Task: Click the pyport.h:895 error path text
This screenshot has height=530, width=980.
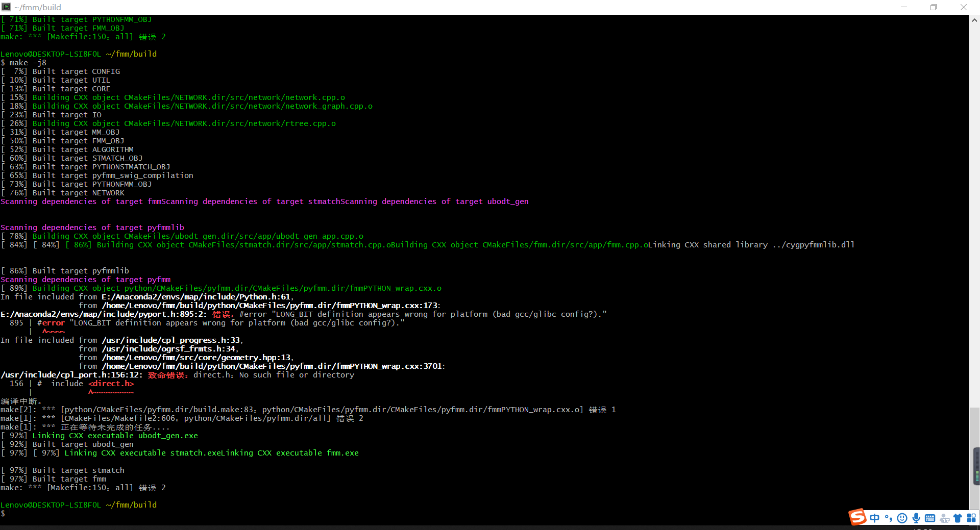Action: [102, 314]
